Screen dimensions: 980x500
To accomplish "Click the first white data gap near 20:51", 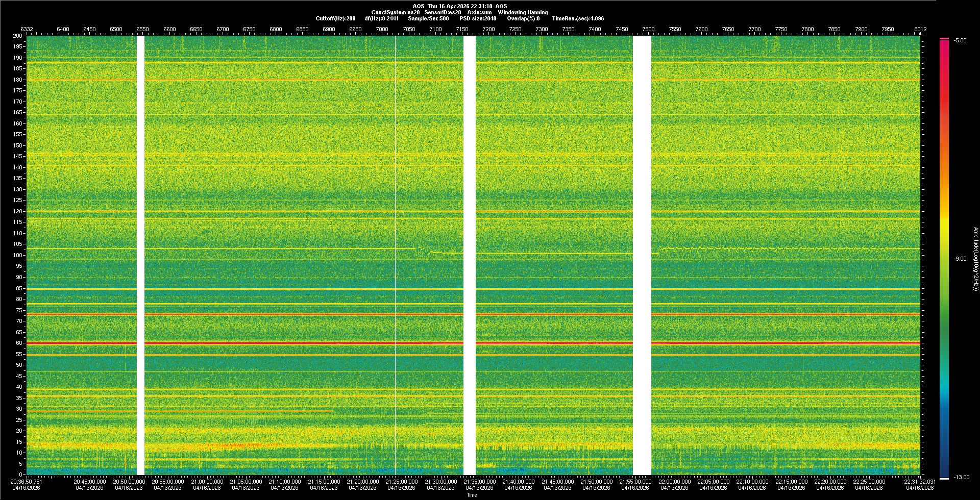I will click(x=140, y=255).
